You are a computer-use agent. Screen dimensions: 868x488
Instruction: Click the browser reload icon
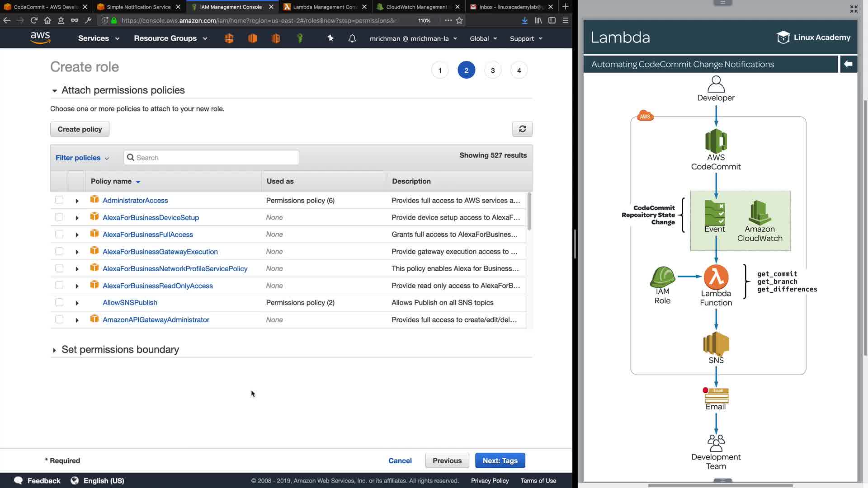[34, 20]
